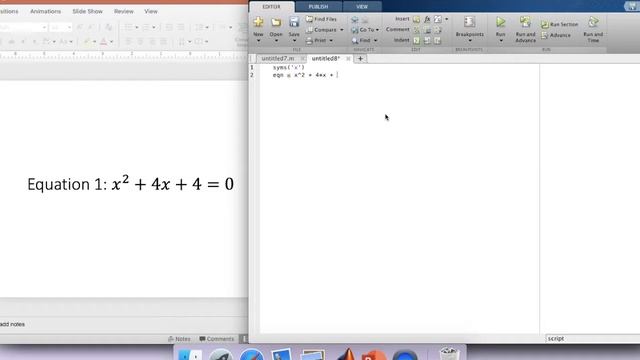This screenshot has height=360, width=640.
Task: Close the untitled7.m tab
Action: tap(302, 59)
